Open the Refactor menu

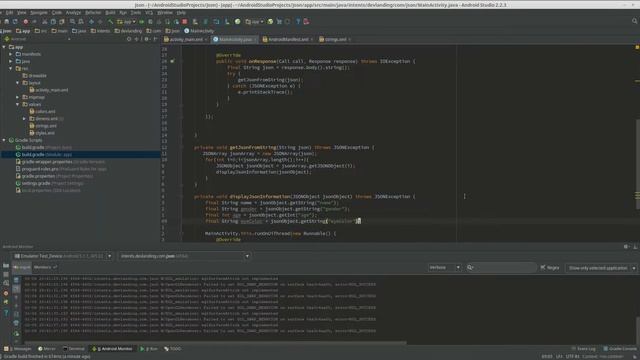click(x=93, y=13)
